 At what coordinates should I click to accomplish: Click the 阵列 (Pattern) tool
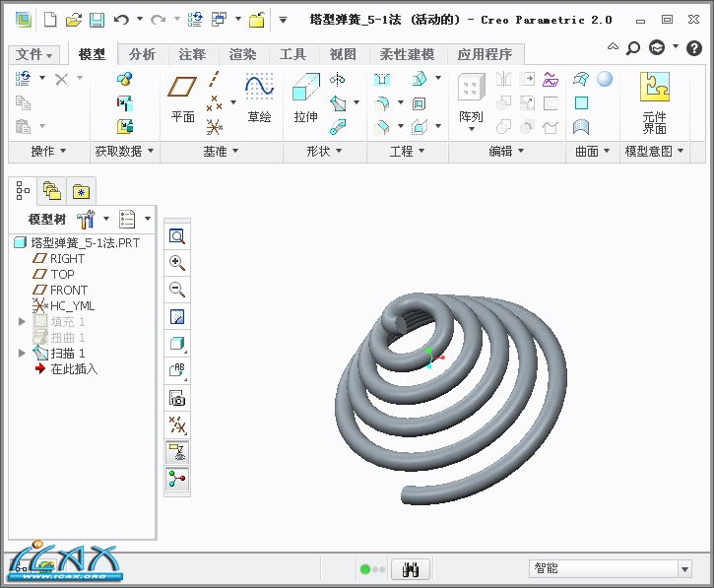471,102
